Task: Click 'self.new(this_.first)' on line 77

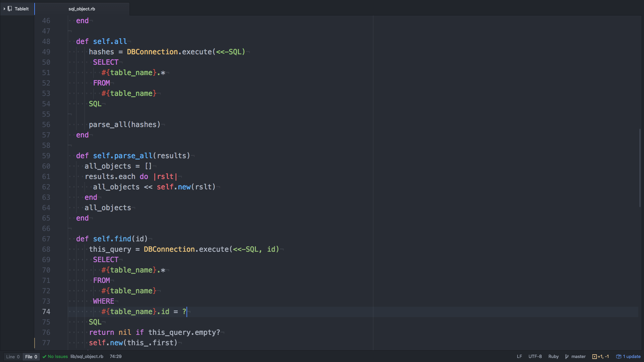Action: pos(133,343)
